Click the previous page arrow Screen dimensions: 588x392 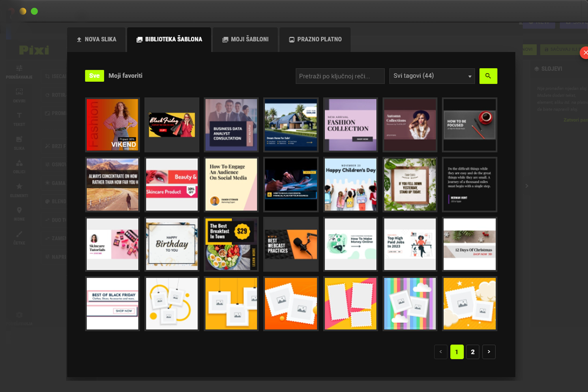click(441, 352)
